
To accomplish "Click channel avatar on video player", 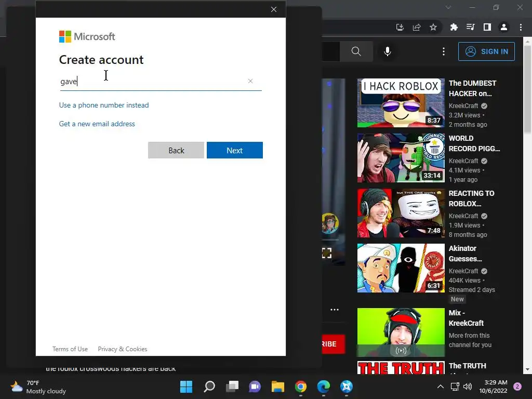I will (330, 223).
